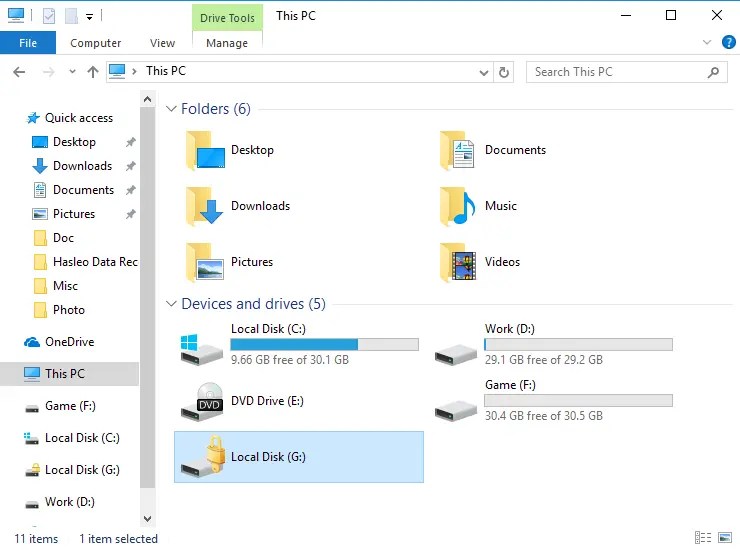This screenshot has width=740, height=550.
Task: Click the navigation pane scroll down arrow
Action: click(x=148, y=519)
